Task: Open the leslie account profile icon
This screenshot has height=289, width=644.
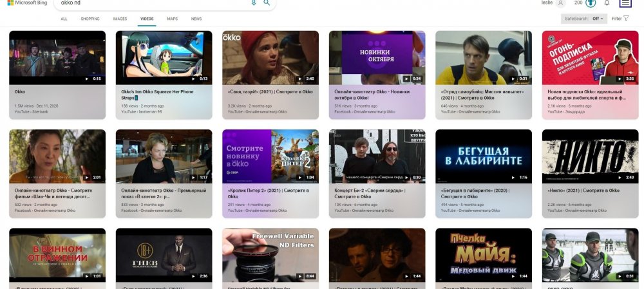Action: [560, 3]
